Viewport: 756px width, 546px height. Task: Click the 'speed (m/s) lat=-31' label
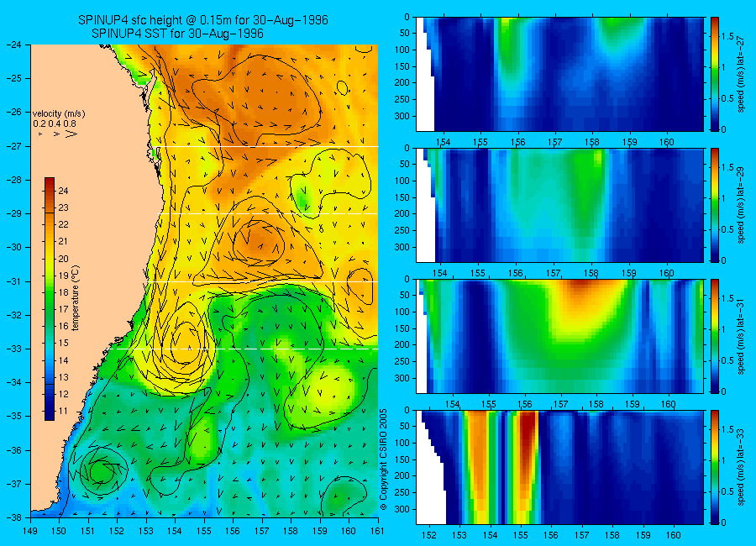(x=741, y=336)
